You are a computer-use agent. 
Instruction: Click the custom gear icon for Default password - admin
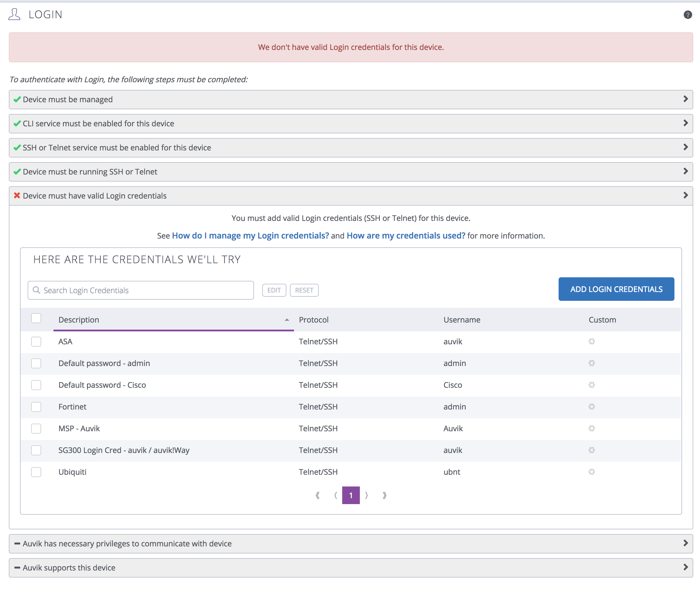click(592, 363)
